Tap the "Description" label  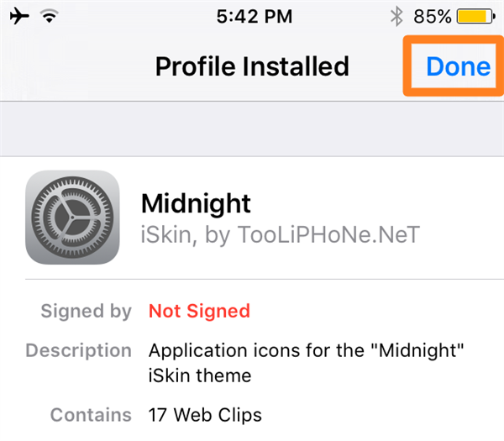78,350
